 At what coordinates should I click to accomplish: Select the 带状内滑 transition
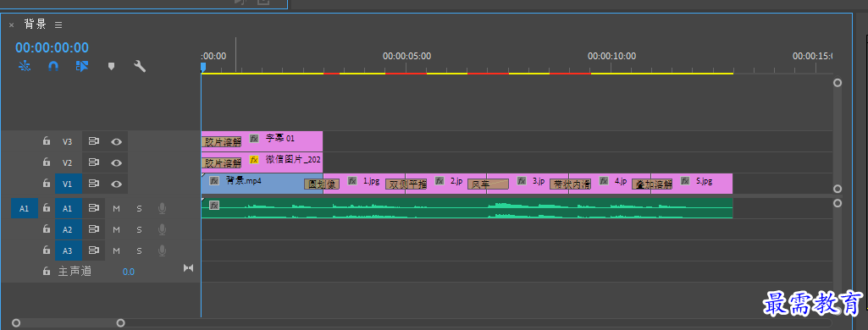[x=570, y=184]
